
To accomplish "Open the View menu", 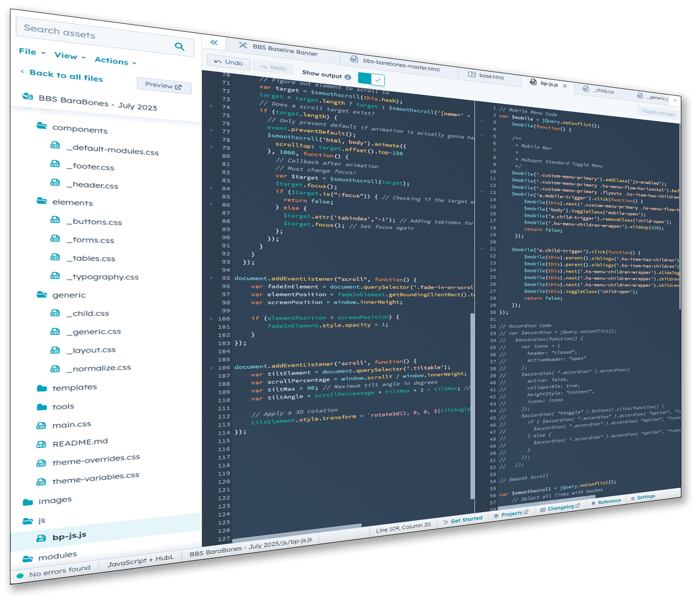I will pyautogui.click(x=70, y=56).
